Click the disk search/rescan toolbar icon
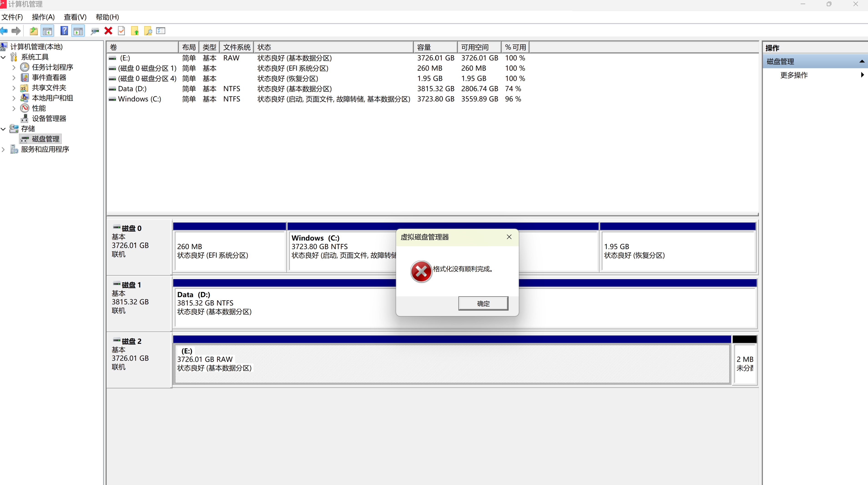 tap(95, 31)
